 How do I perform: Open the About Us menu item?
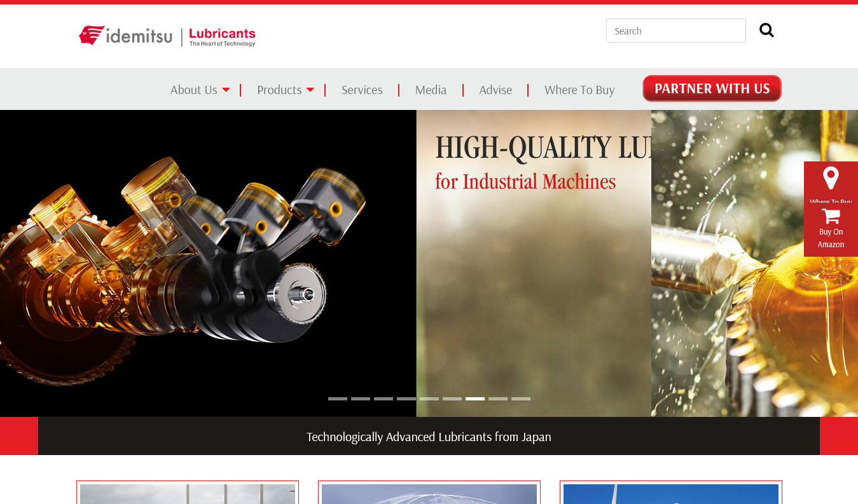tap(193, 90)
